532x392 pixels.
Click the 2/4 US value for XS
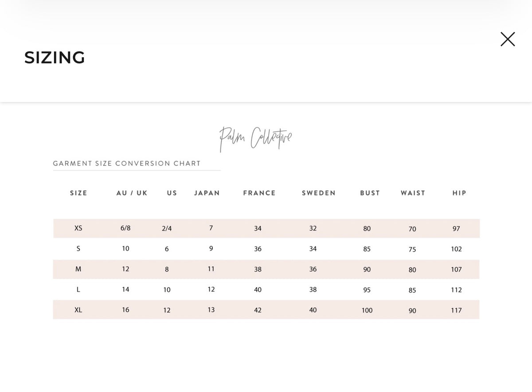167,229
